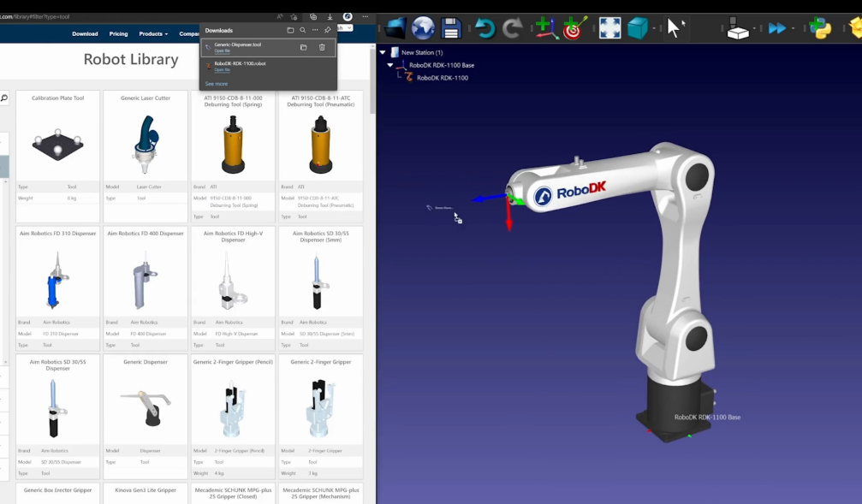Image resolution: width=862 pixels, height=504 pixels.
Task: Select the Generic Laser Cutter thumbnail
Action: click(146, 139)
